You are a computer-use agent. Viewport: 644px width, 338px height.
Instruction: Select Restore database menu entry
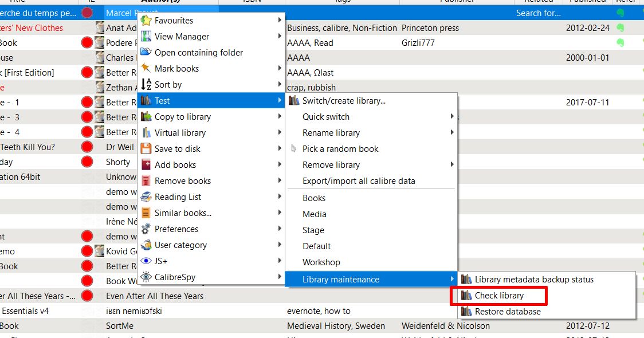508,312
